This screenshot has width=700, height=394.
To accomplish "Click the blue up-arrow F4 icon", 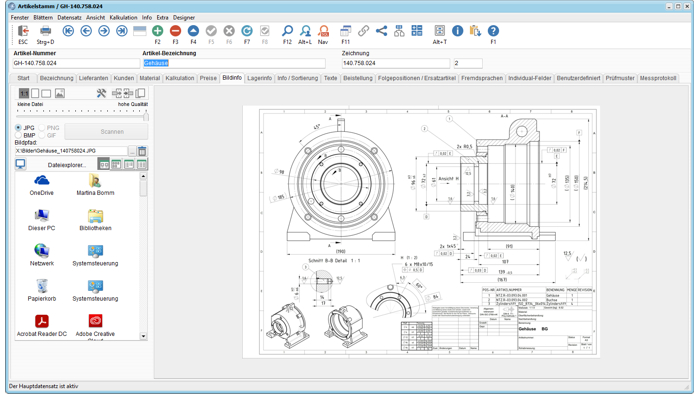I will coord(193,31).
